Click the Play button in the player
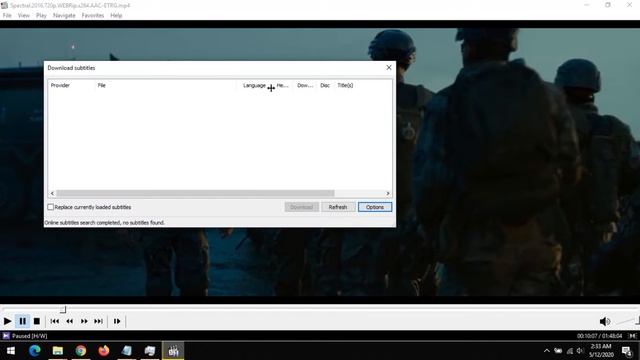The height and width of the screenshot is (360, 640). pos(7,321)
